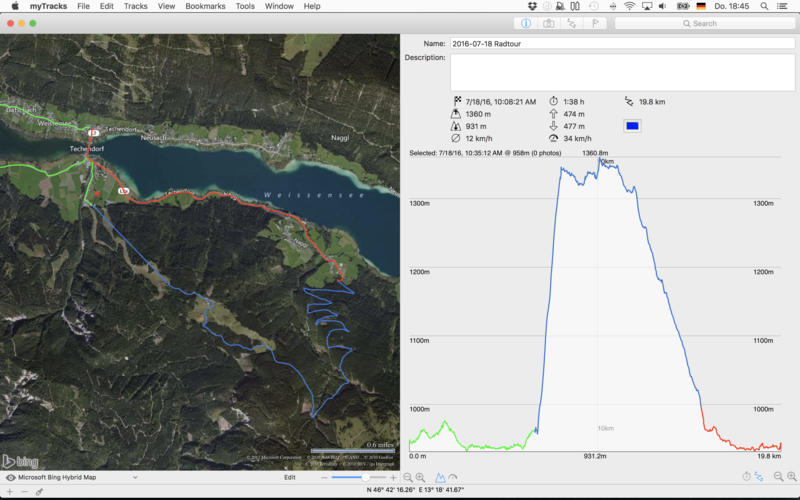
Task: Open the track color blue swatch
Action: [632, 126]
